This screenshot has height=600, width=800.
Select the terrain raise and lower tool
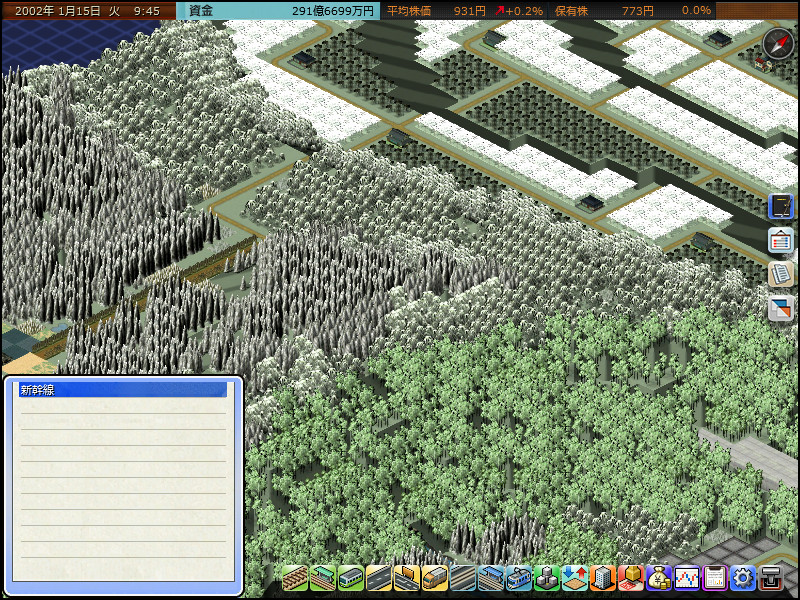[575, 578]
